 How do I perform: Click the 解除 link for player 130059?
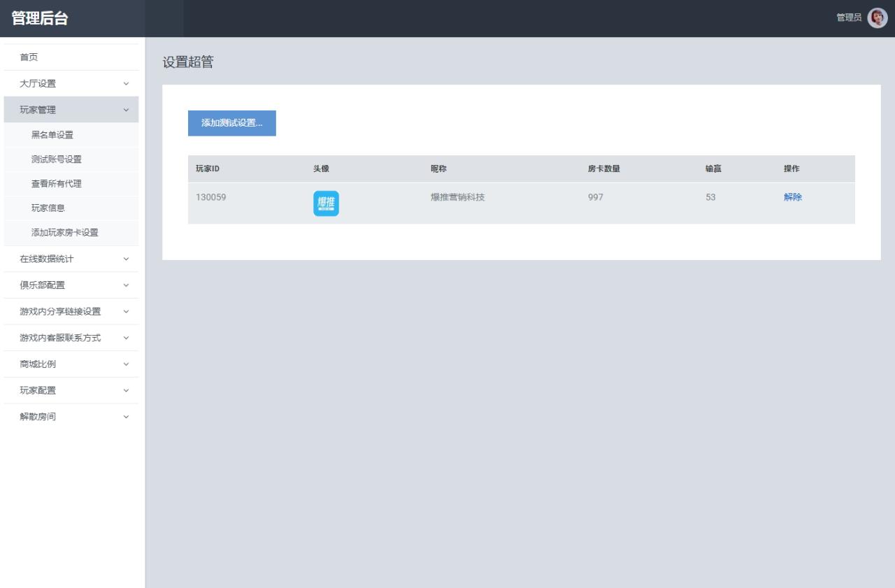pos(792,198)
